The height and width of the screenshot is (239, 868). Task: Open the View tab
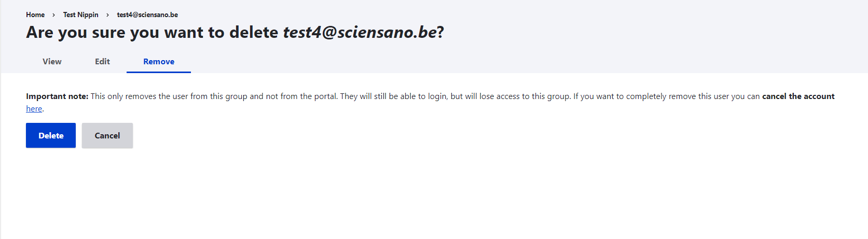52,61
